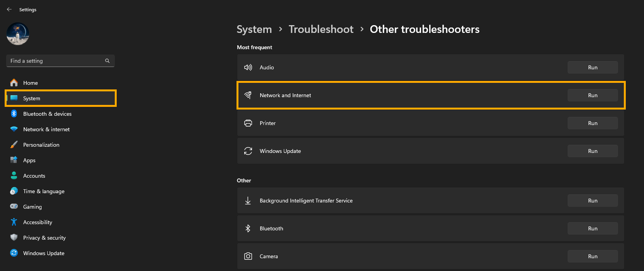Click the Accounts person icon
The height and width of the screenshot is (271, 644).
[14, 175]
